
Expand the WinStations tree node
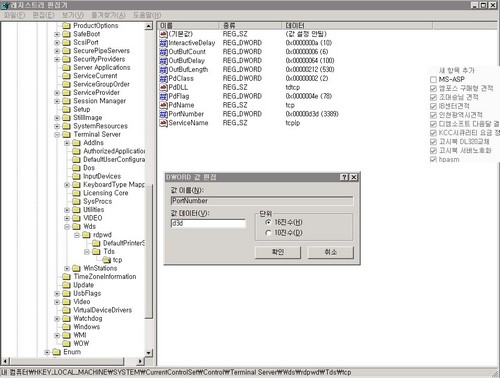tap(67, 268)
